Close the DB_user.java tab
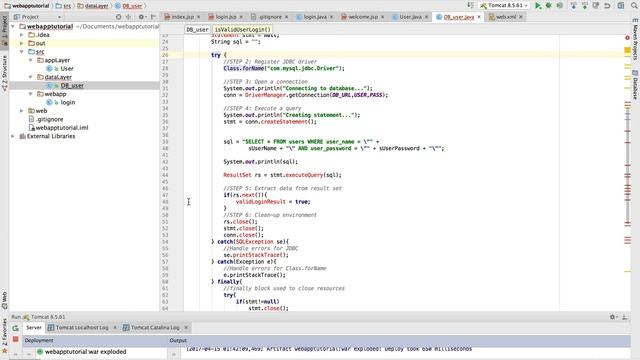The image size is (640, 360). tap(479, 17)
